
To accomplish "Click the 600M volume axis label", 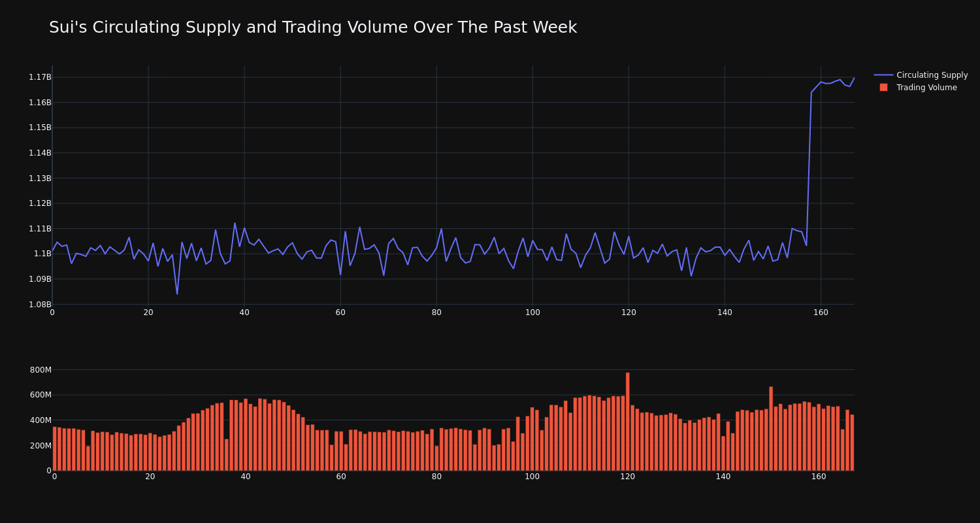I will pyautogui.click(x=41, y=395).
